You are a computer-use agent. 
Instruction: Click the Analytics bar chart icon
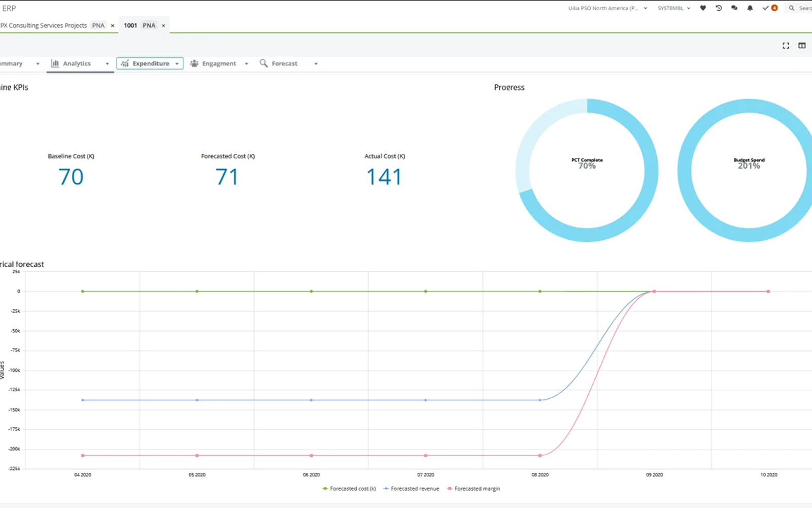(x=55, y=63)
